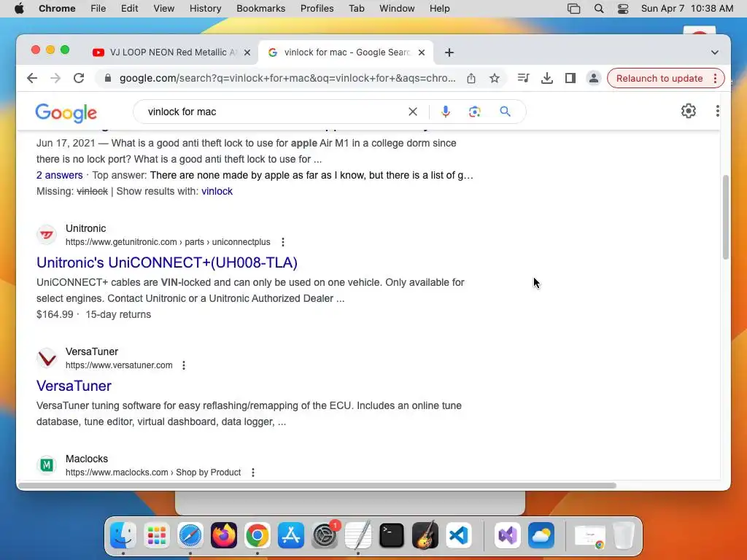The image size is (747, 560).
Task: Open Chrome downloads icon
Action: coord(547,78)
